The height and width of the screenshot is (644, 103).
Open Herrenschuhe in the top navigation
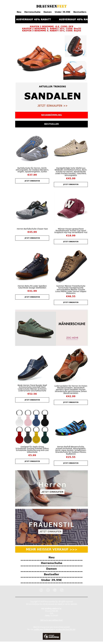pos(32,12)
